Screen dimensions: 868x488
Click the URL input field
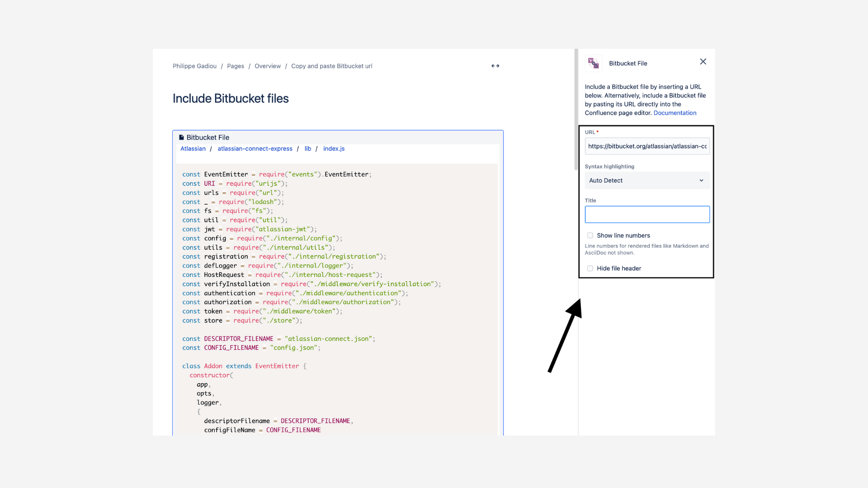click(x=647, y=146)
